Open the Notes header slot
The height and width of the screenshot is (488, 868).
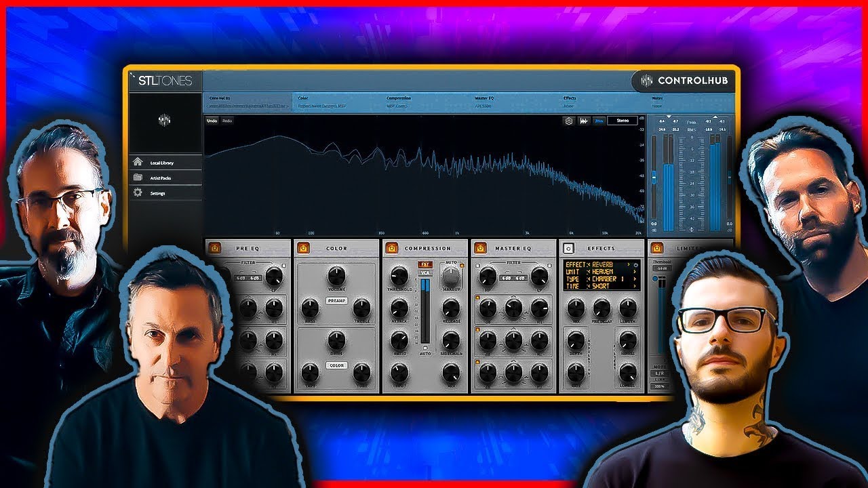[x=692, y=102]
